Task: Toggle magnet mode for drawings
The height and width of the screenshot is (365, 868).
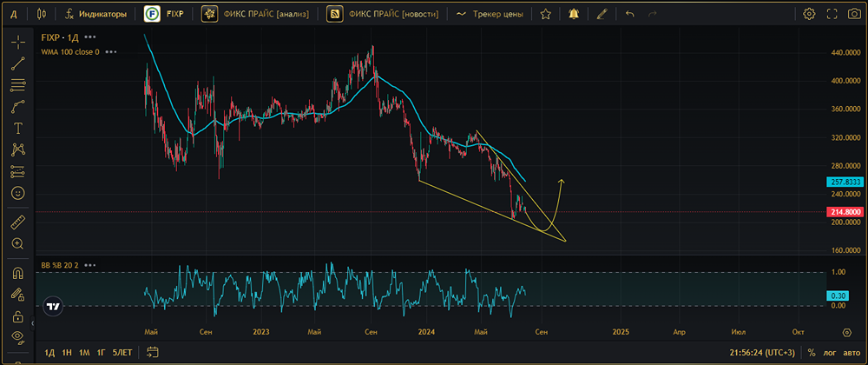Action: 17,273
